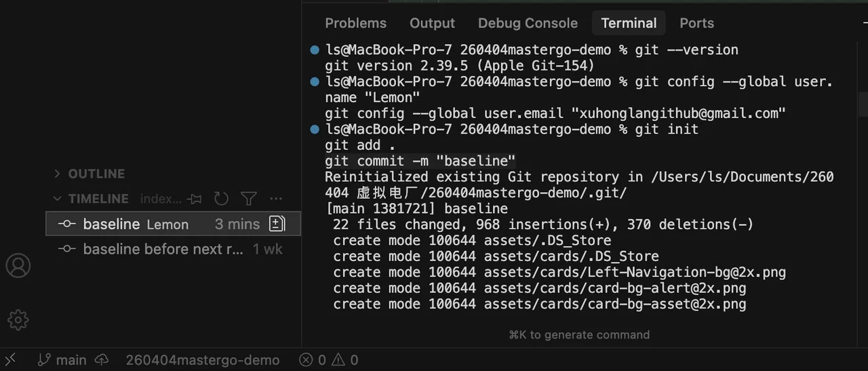The width and height of the screenshot is (868, 371).
Task: Select the "baseline before next r..." entry
Action: click(163, 249)
